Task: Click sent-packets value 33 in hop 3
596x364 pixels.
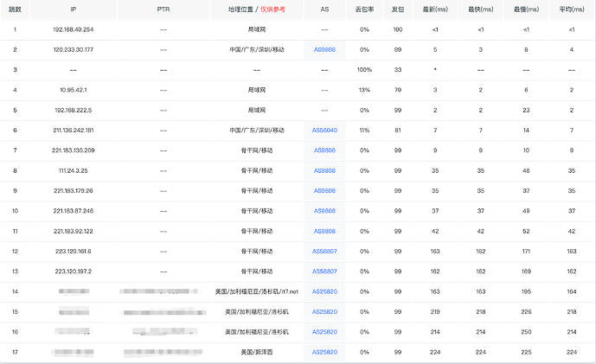Action: coord(398,70)
